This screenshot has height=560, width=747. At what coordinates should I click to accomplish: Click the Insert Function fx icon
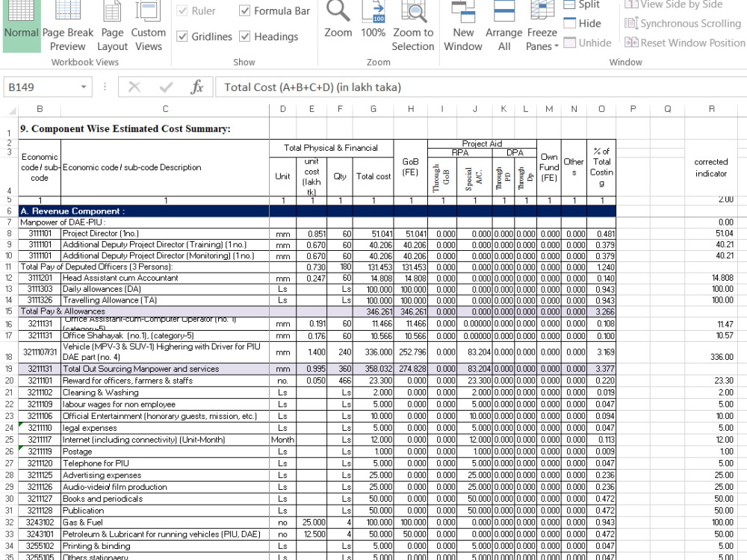(x=196, y=87)
